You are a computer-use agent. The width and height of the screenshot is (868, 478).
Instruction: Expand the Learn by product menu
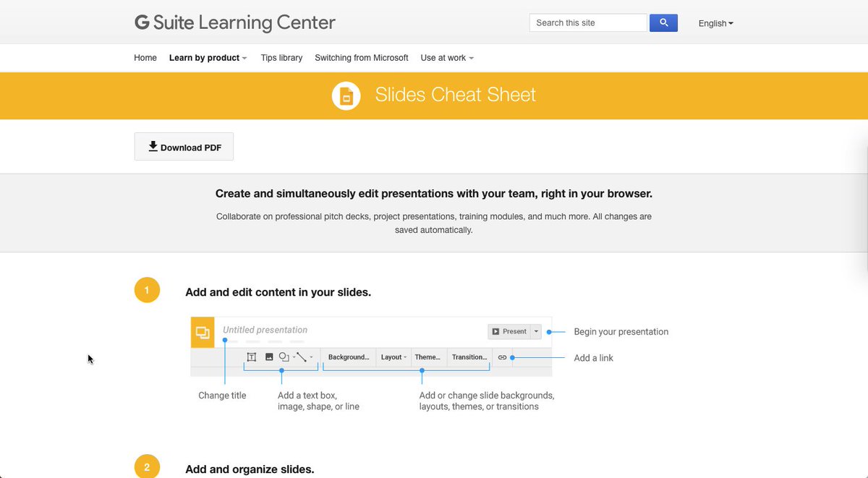pos(208,58)
